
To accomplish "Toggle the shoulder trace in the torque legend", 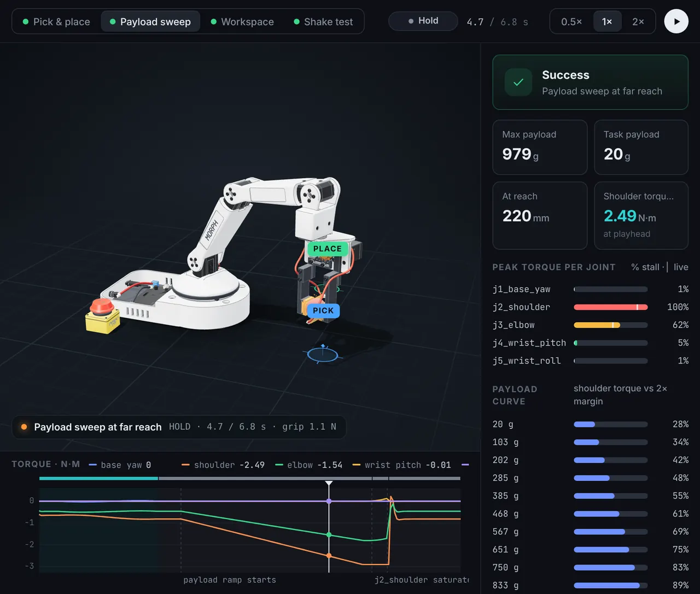I will [x=223, y=465].
